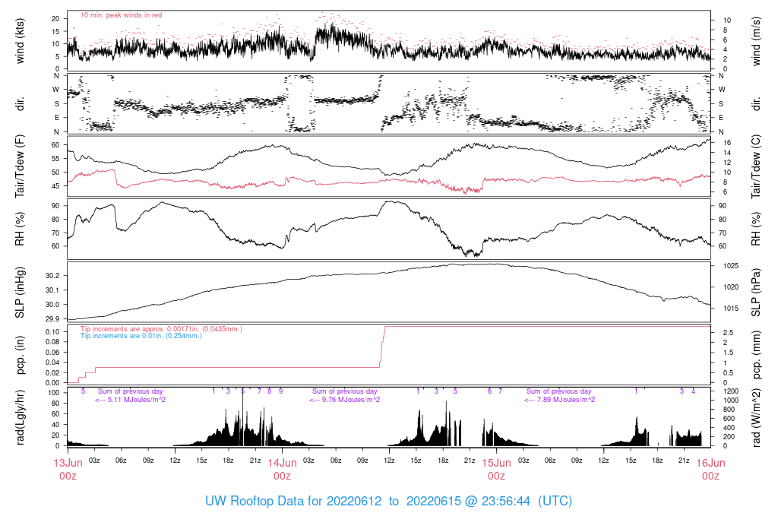Click the 'SLP (inHg)' axis label
The height and width of the screenshot is (532, 778).
click(21, 293)
